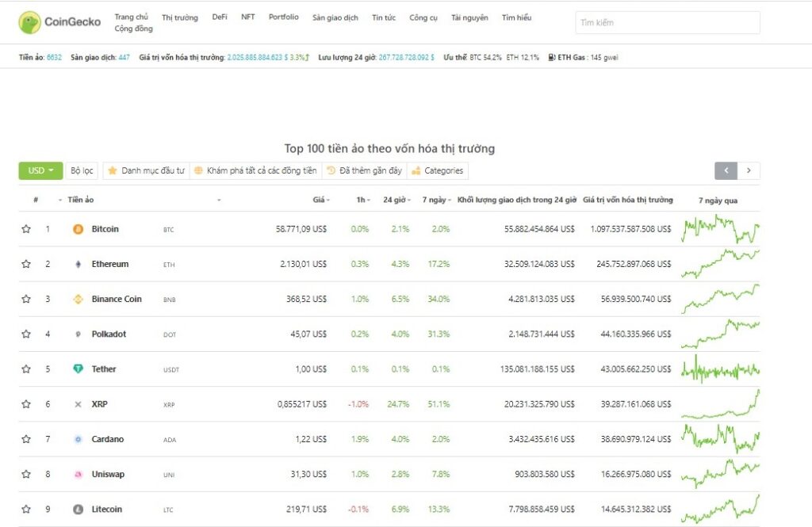Image resolution: width=812 pixels, height=527 pixels.
Task: Favorite Tether with its star icon
Action: click(x=26, y=369)
